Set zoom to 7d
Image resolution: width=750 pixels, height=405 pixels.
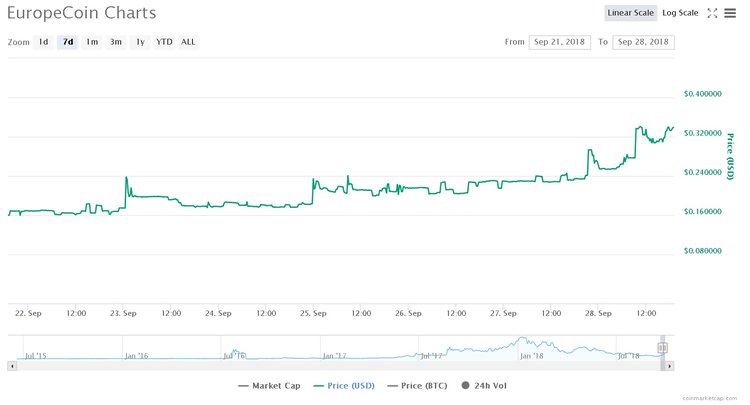click(68, 42)
